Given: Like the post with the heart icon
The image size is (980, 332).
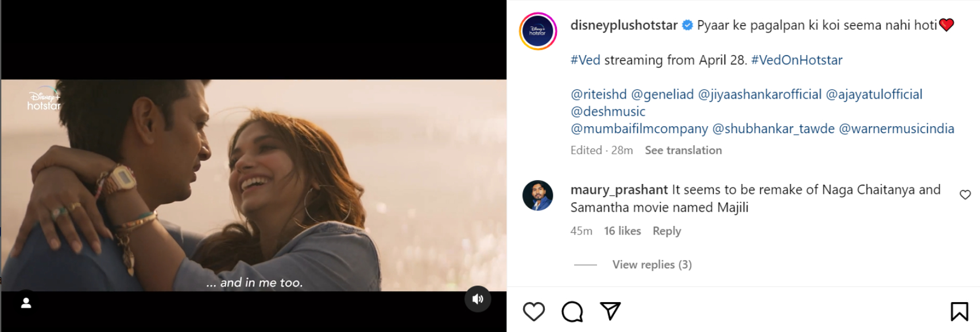Looking at the screenshot, I should click(533, 311).
